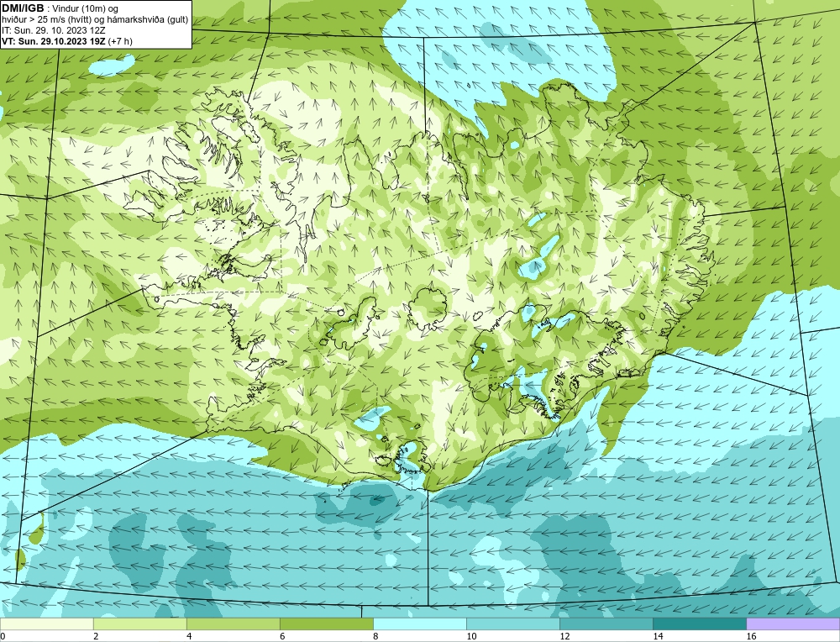Click the 'Vindur (10m) og' label

(x=86, y=8)
